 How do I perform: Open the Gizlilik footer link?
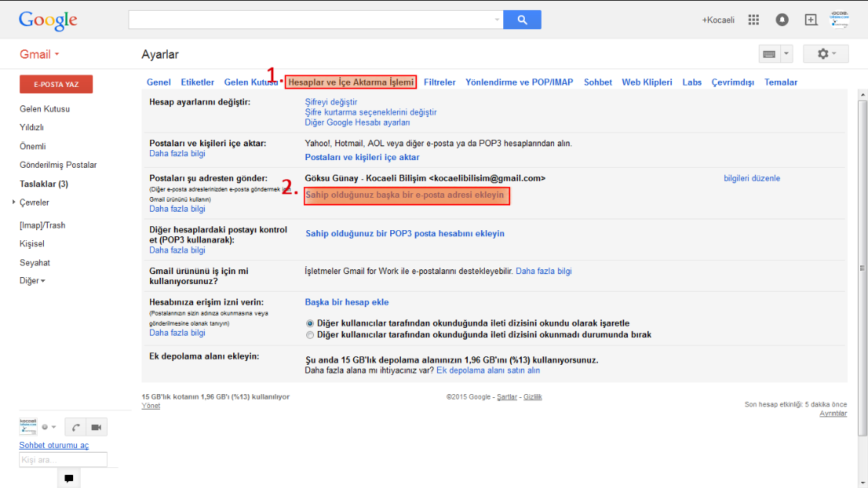532,397
